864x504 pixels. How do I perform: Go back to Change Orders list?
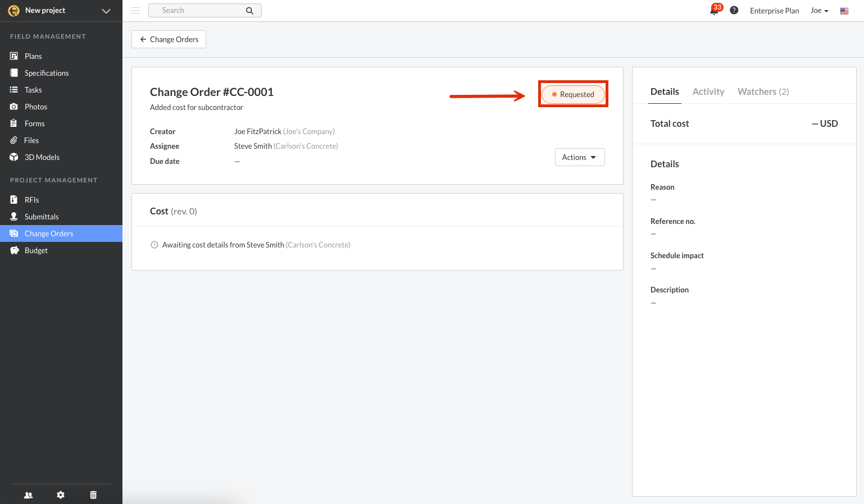click(169, 39)
